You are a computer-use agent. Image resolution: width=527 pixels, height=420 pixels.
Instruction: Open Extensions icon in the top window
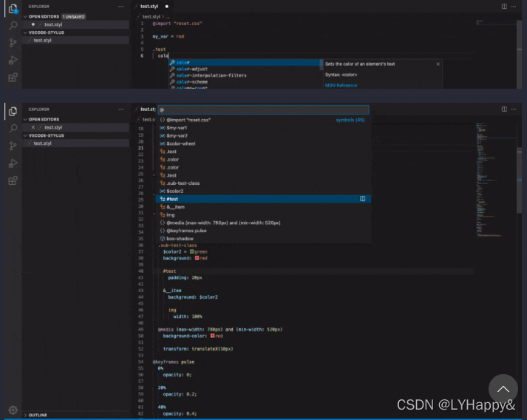tap(13, 78)
